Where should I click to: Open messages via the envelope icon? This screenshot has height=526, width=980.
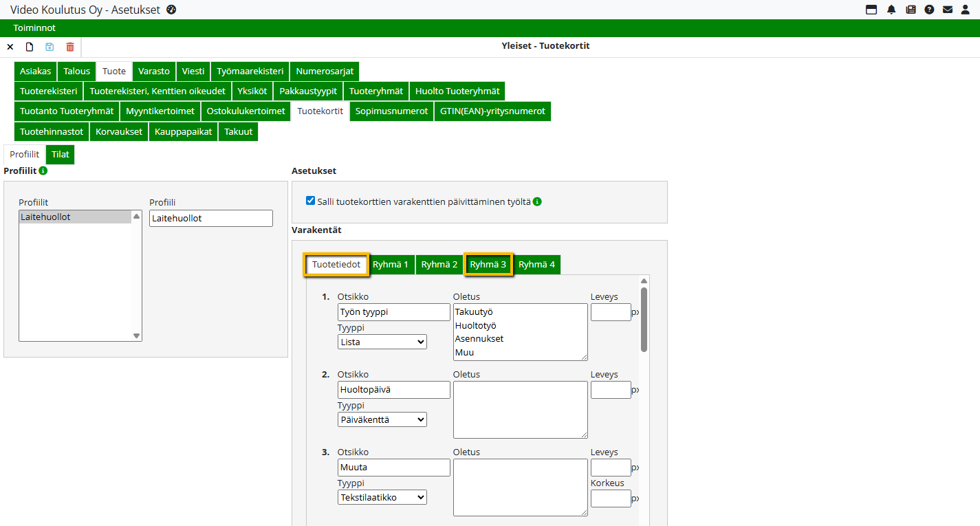pos(948,10)
